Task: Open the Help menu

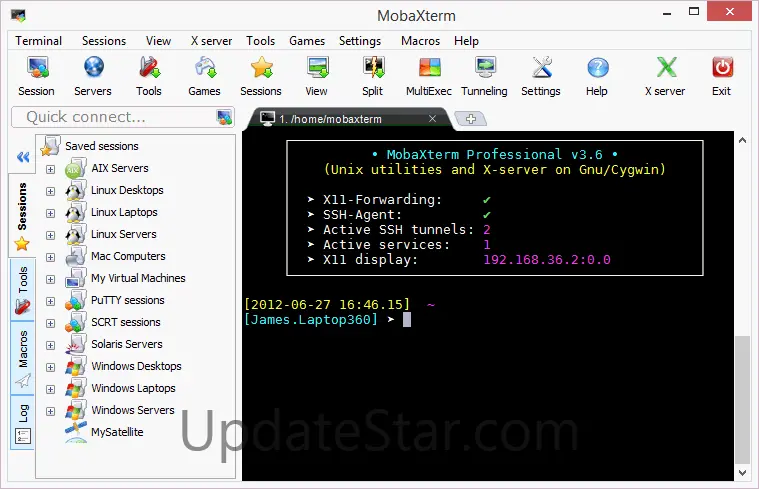Action: point(466,41)
